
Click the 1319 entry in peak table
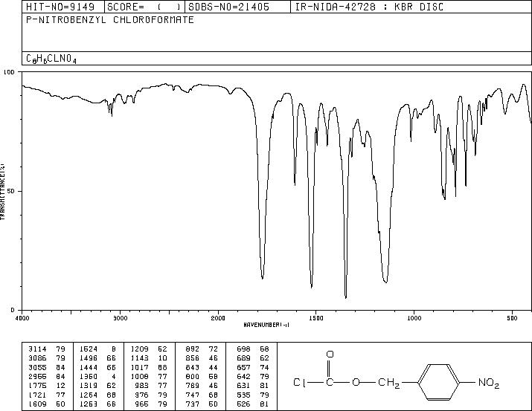(x=89, y=386)
